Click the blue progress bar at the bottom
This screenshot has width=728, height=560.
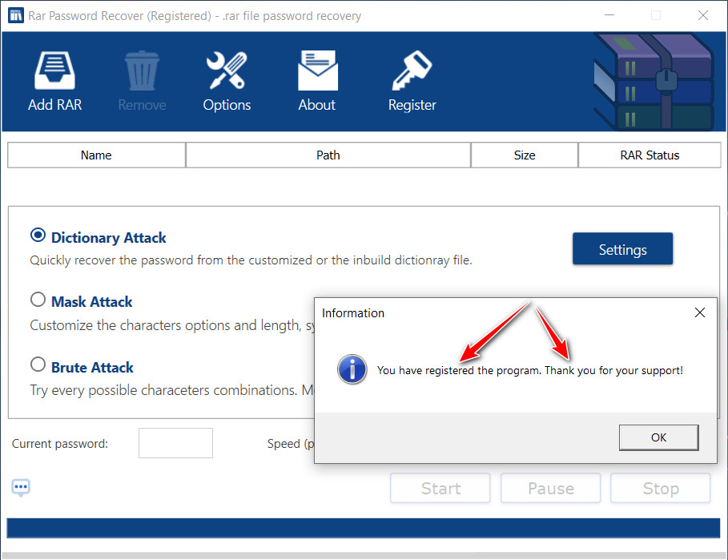364,528
